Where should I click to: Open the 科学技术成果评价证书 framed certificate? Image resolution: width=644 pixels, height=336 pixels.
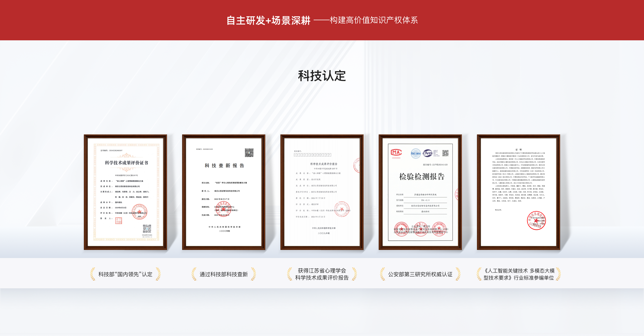pyautogui.click(x=125, y=192)
